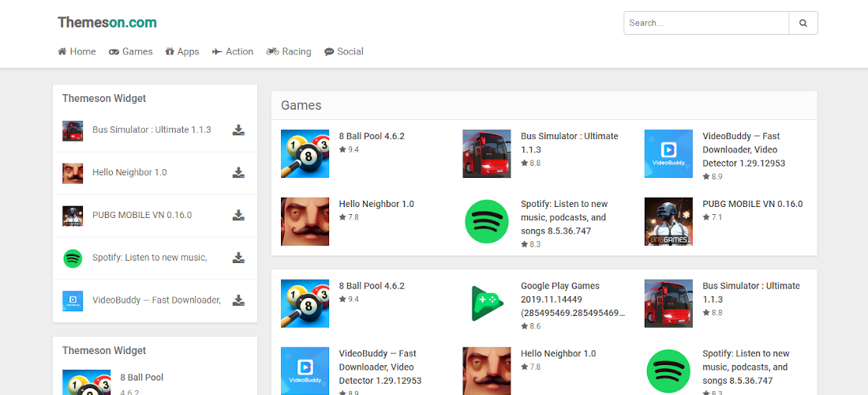Open 8 Ball Pool 4.6.2 title in second section

click(x=372, y=286)
